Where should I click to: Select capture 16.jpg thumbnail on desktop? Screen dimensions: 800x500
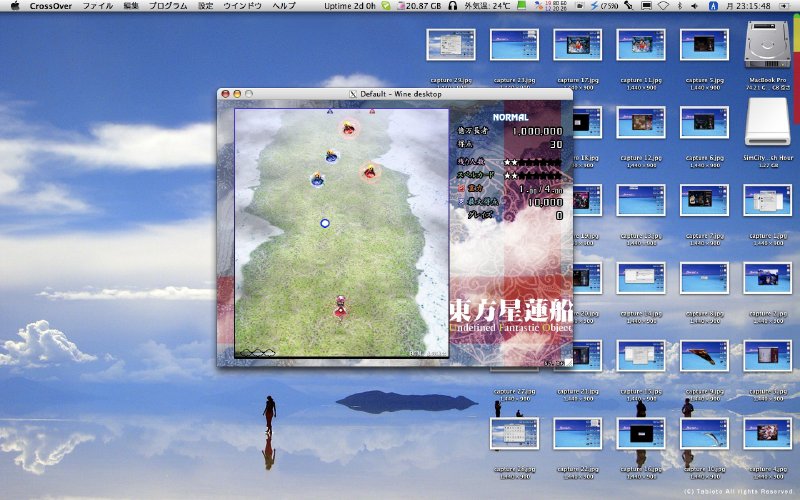(641, 434)
